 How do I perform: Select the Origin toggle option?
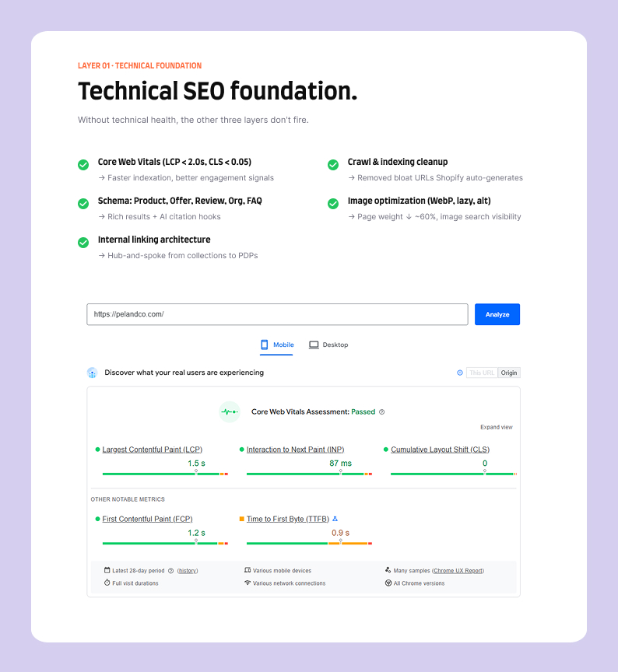coord(509,373)
